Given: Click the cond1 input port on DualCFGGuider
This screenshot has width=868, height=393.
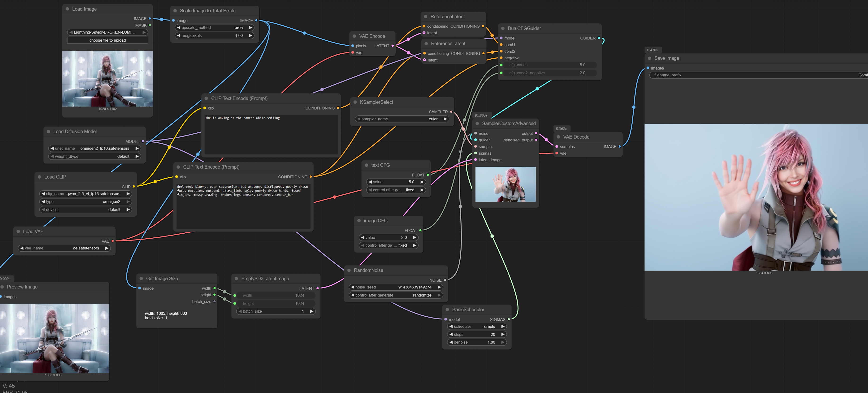Looking at the screenshot, I should (x=501, y=45).
